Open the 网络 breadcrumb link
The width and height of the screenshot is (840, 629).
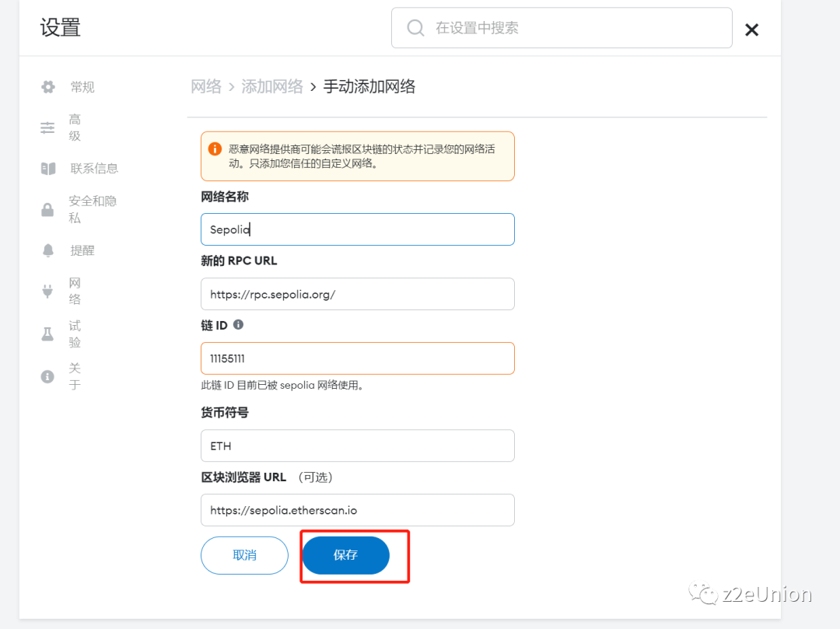coord(206,86)
